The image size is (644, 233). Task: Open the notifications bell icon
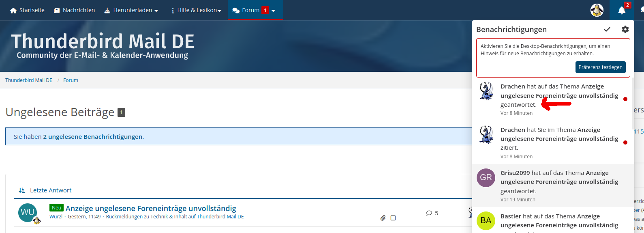(x=621, y=10)
